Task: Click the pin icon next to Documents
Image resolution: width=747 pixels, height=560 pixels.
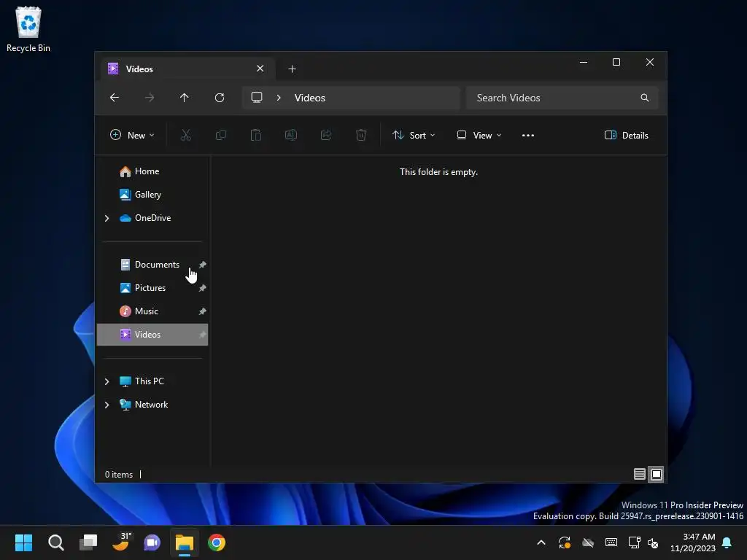Action: [x=203, y=265]
